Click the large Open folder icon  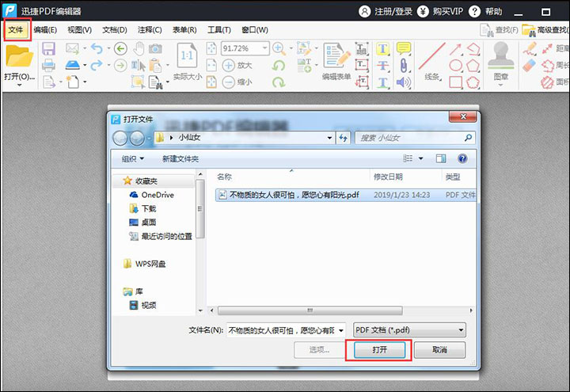[x=19, y=56]
